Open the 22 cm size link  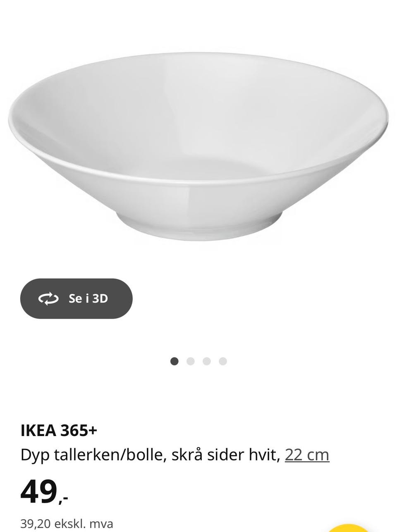[307, 455]
